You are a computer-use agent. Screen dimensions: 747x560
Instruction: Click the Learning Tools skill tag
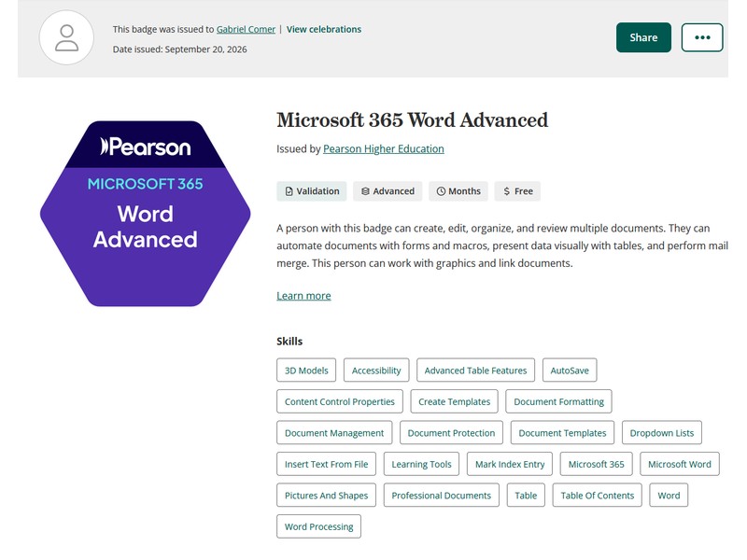pos(421,464)
